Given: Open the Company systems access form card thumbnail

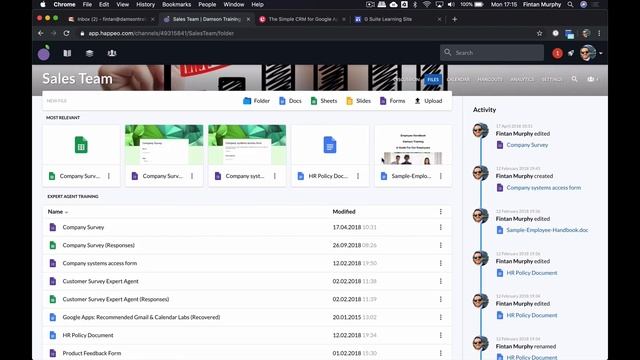Looking at the screenshot, I should pyautogui.click(x=247, y=145).
